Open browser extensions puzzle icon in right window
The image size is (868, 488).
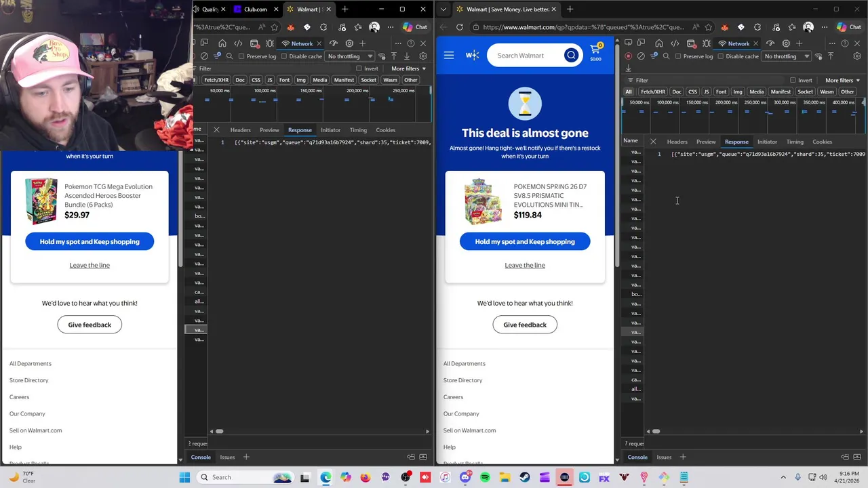[x=757, y=27]
